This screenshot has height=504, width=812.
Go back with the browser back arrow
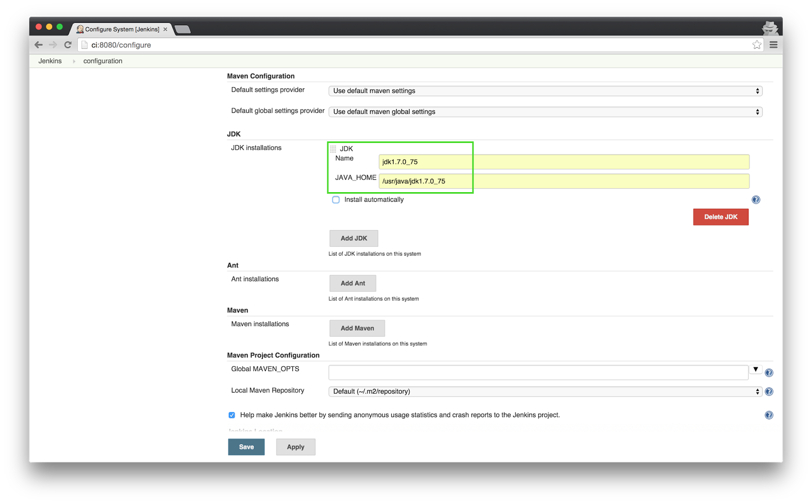coord(39,45)
